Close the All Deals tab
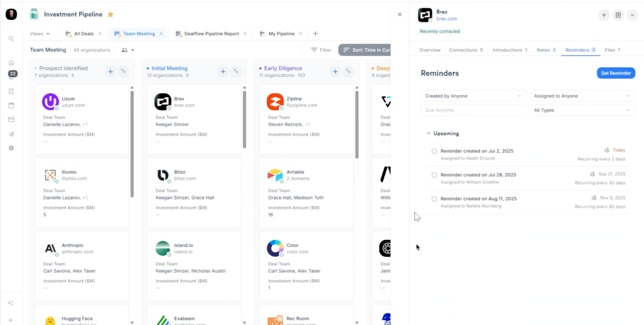This screenshot has width=644, height=325. point(100,33)
